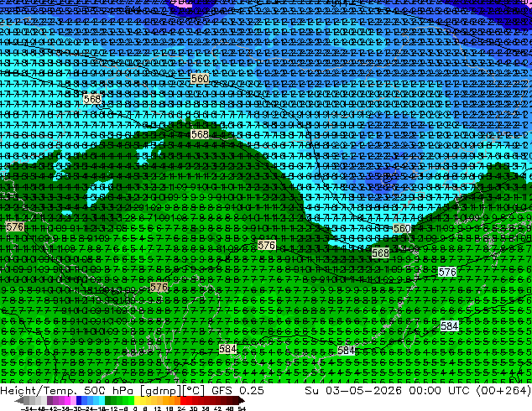Pick the darkest green swatch on the legend
Viewport: 532px width, 411px height.
click(108, 400)
